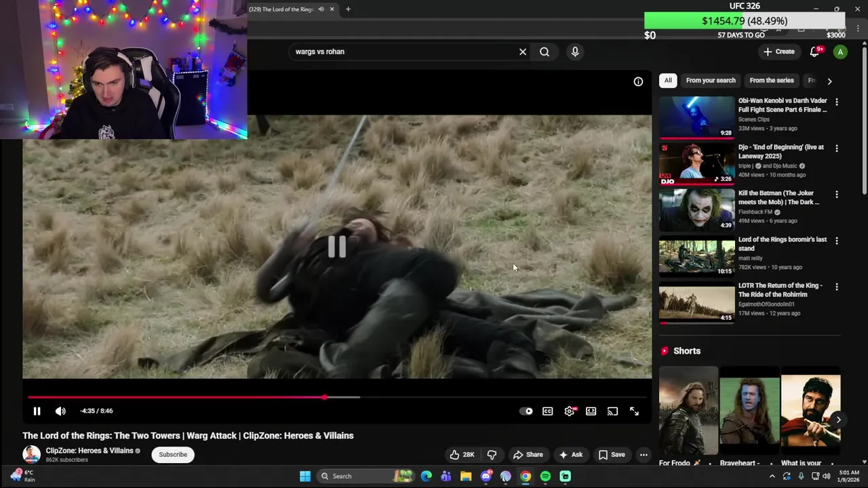Open the ClipZone channel avatar
Image resolution: width=868 pixels, height=488 pixels.
31,455
